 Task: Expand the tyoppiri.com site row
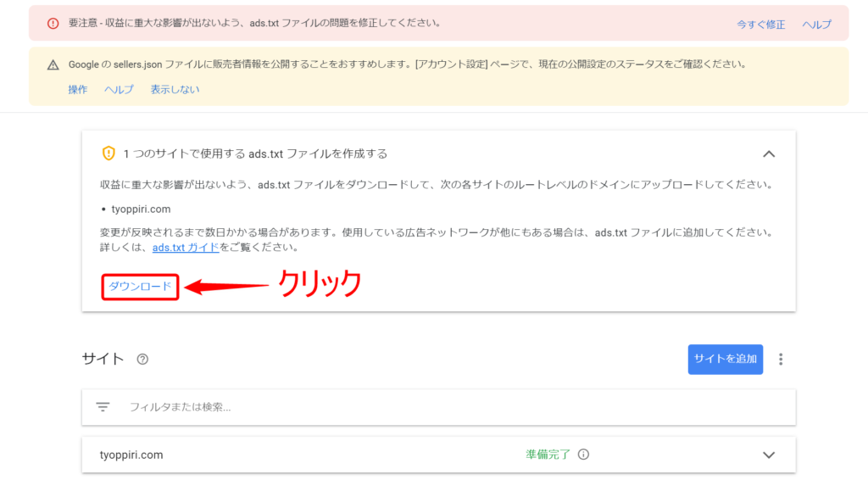pyautogui.click(x=769, y=455)
